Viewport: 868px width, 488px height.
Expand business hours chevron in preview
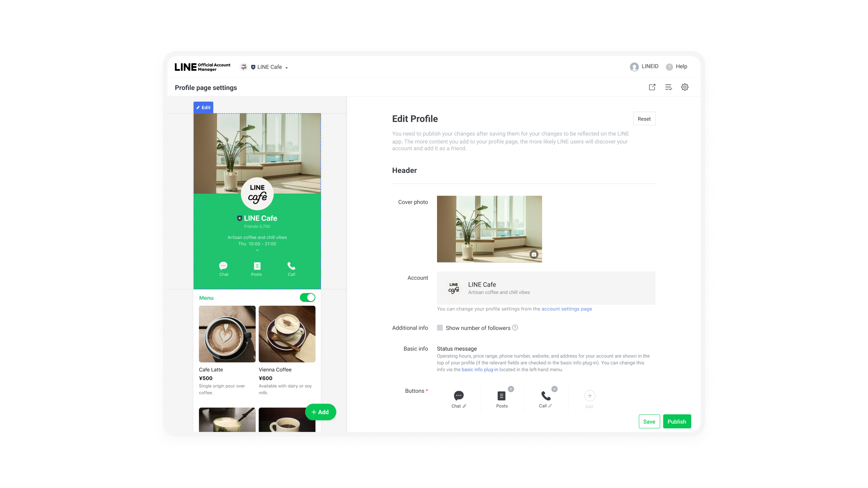click(x=257, y=250)
